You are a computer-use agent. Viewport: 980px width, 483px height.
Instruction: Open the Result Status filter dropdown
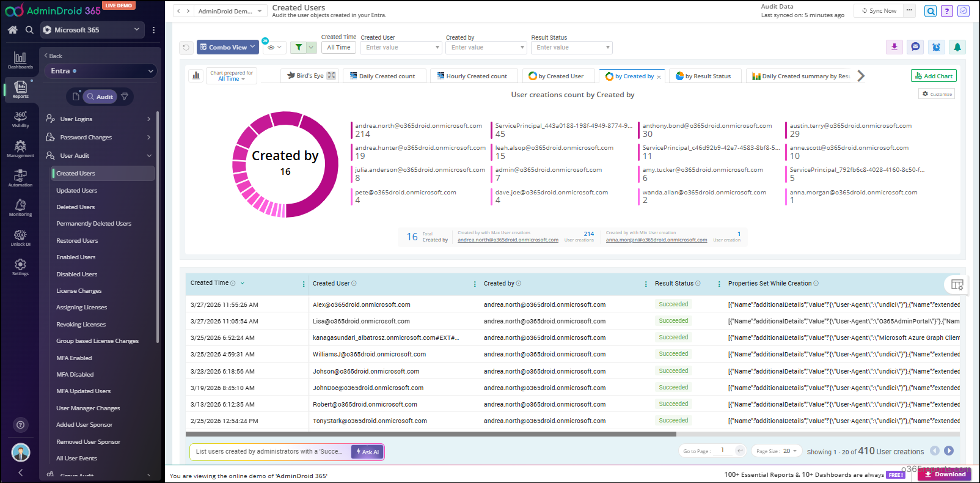coord(572,48)
